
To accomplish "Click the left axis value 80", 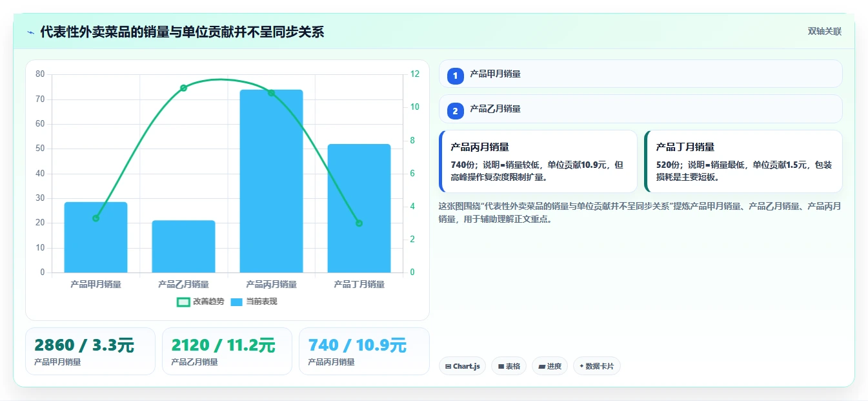I will (x=41, y=74).
